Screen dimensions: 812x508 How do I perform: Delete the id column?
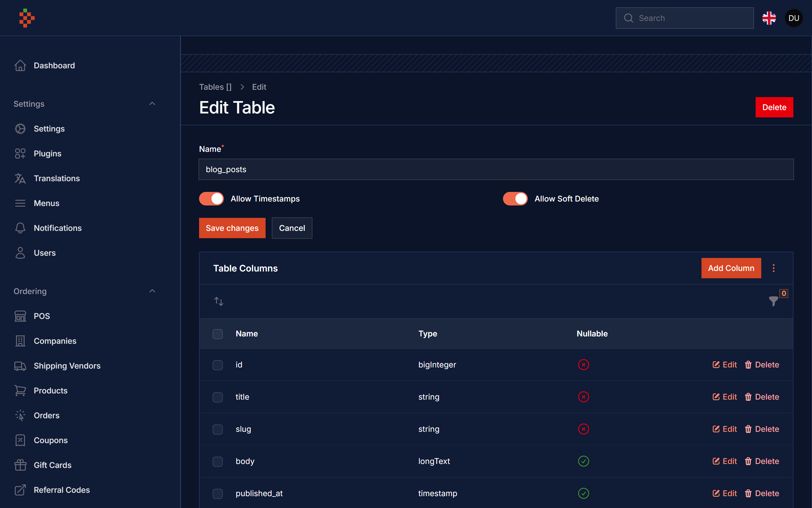(762, 365)
